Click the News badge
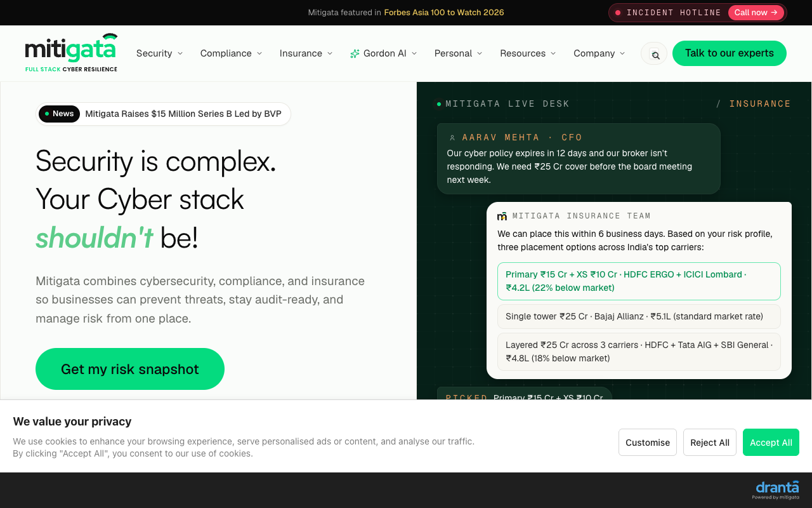This screenshot has width=812, height=508. click(x=60, y=114)
